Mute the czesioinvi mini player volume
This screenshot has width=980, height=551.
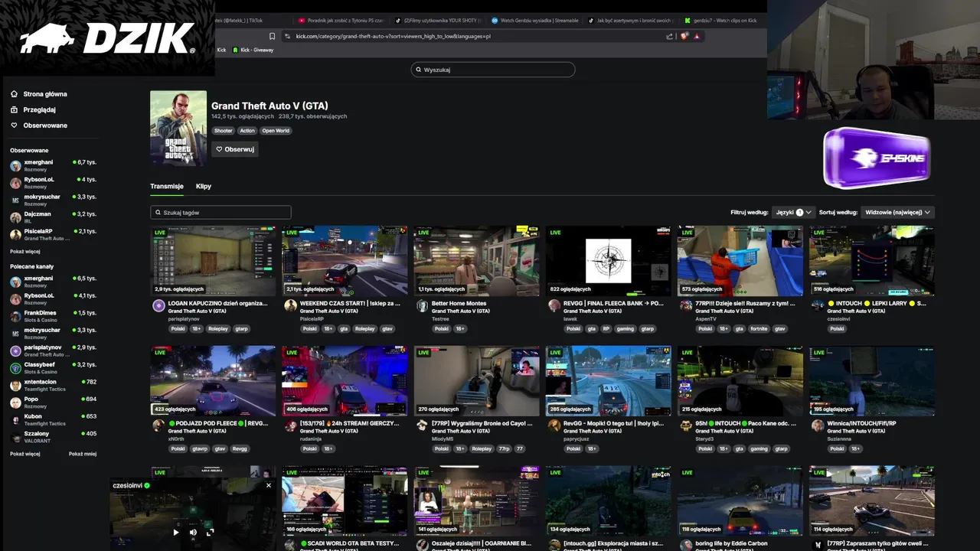tap(193, 532)
